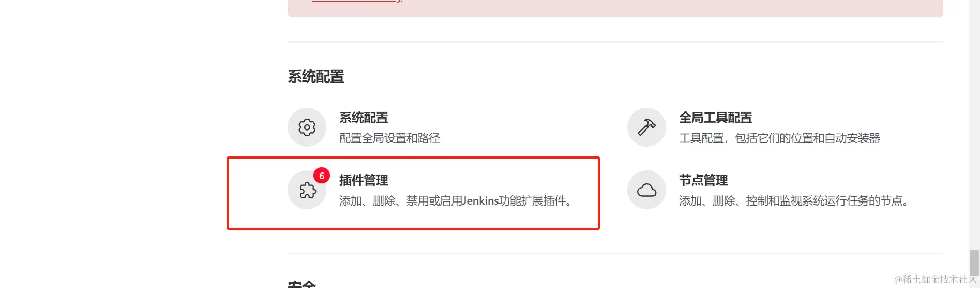Click the bold 系统配置 section heading
Screen dimensions: 980x288
315,77
